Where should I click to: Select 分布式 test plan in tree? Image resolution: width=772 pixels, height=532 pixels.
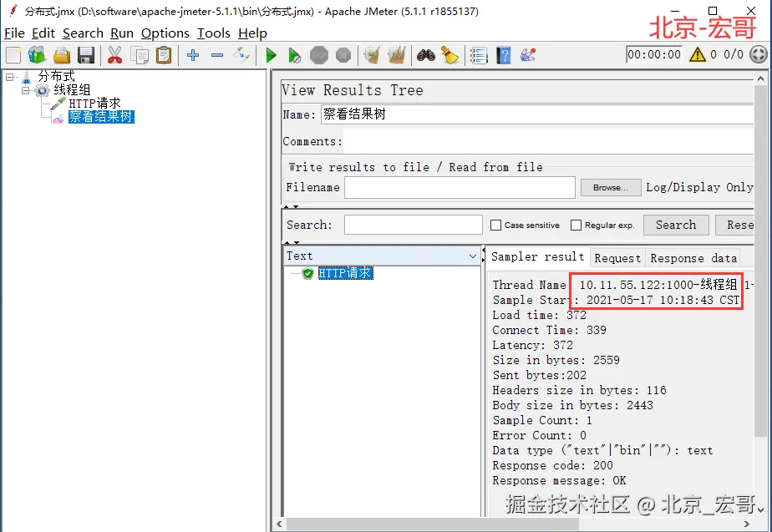coord(56,76)
